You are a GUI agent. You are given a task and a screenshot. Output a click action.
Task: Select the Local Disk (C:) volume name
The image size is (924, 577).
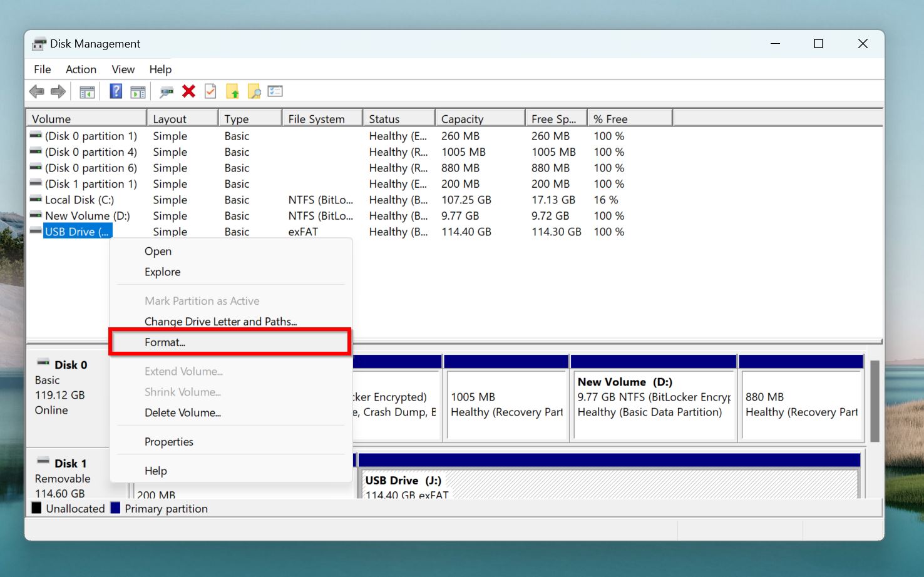tap(80, 200)
